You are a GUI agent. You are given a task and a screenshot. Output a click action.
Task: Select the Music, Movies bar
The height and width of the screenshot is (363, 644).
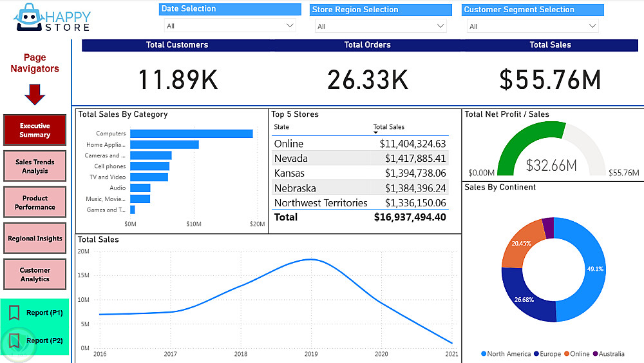(140, 199)
